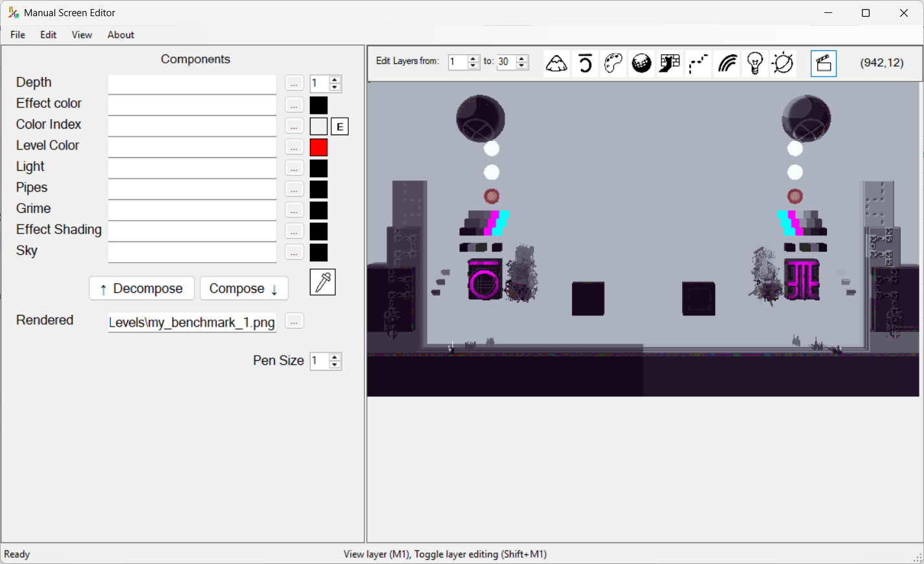Select the mountain Depth layer view icon
Image resolution: width=924 pixels, height=564 pixels.
(x=556, y=63)
